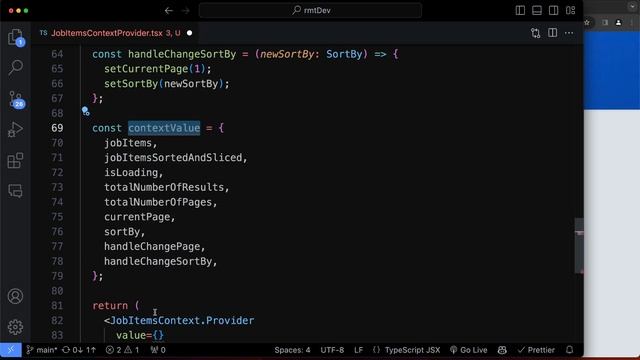Open the notifications bell

(569, 350)
